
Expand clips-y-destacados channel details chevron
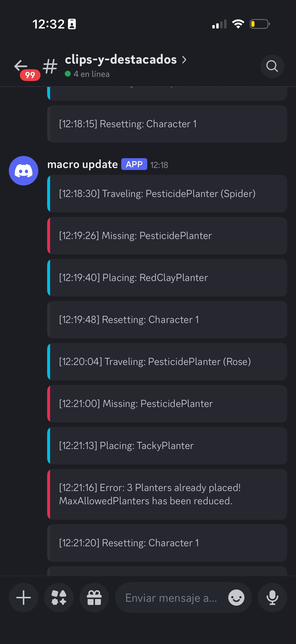coord(184,60)
